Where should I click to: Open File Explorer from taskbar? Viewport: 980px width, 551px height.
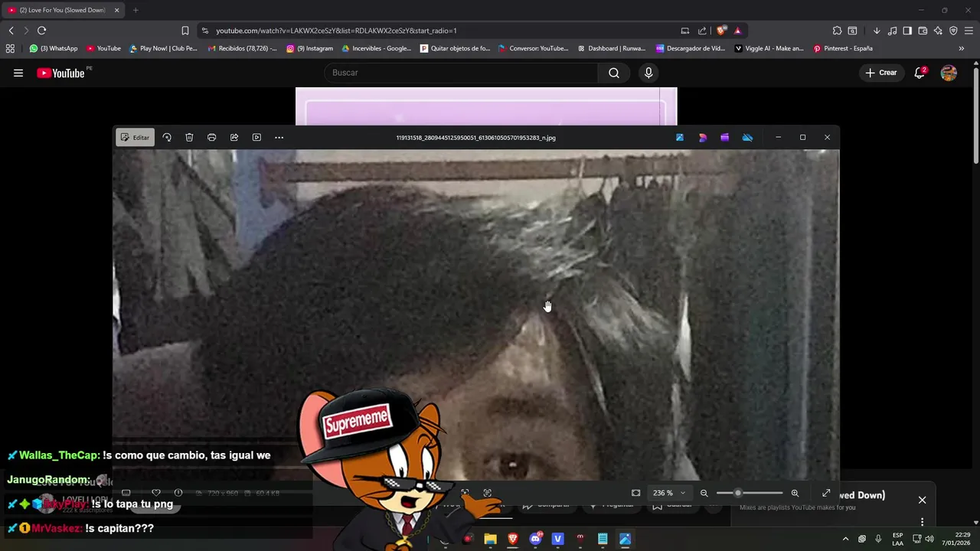point(490,539)
